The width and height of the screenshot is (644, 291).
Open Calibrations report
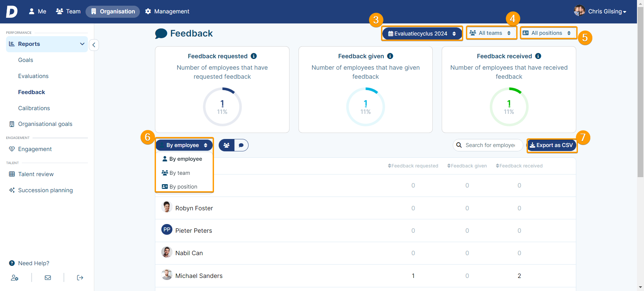(34, 108)
